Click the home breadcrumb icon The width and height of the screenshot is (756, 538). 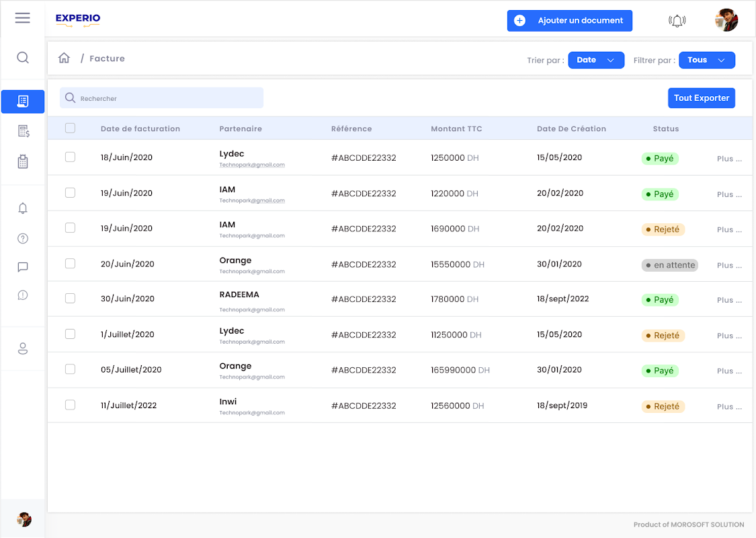65,59
